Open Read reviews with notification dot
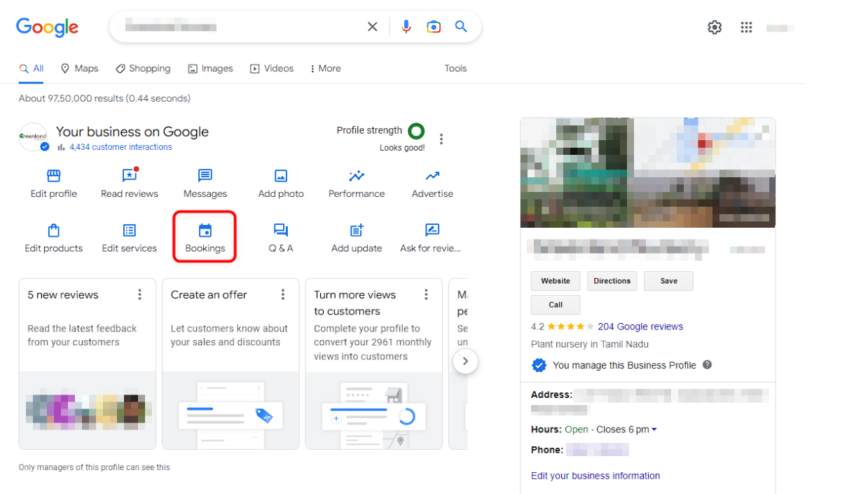Screen dimensions: 868x494 pos(130,176)
